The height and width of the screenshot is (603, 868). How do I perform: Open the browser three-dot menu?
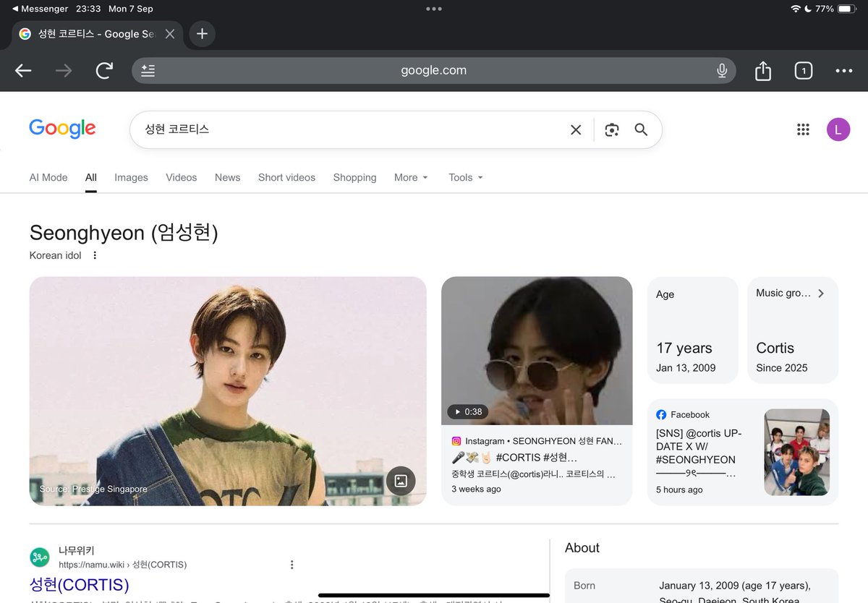tap(844, 70)
